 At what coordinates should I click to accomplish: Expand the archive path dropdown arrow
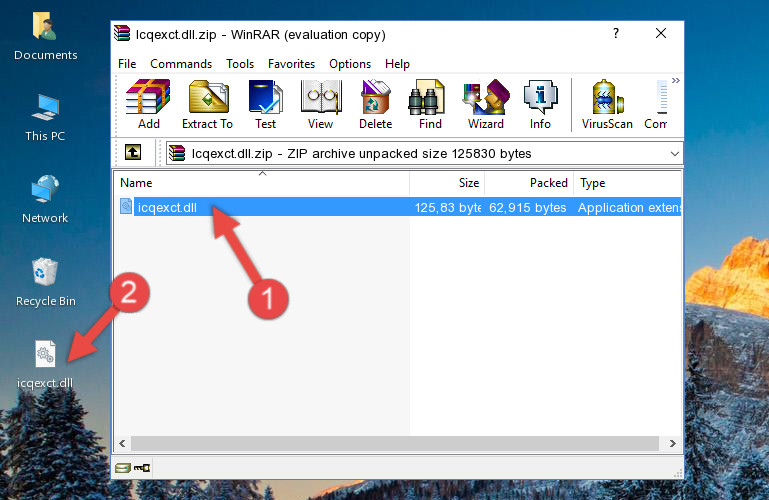tap(675, 153)
